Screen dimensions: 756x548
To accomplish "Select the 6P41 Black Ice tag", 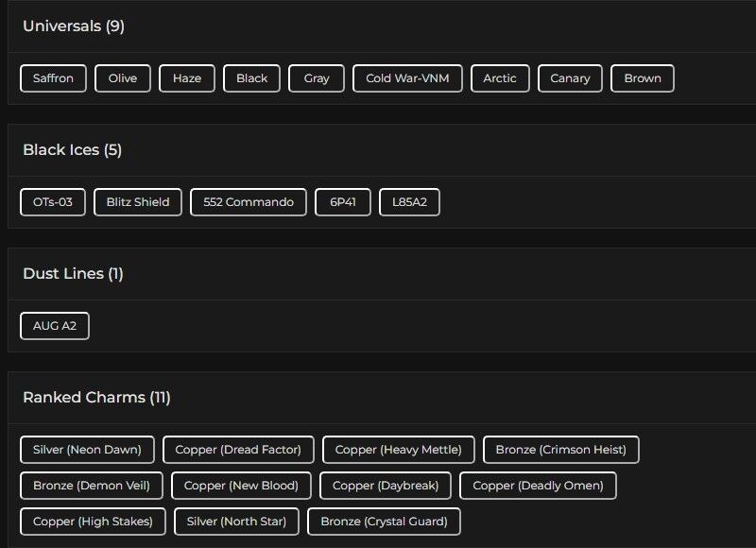I will [343, 202].
